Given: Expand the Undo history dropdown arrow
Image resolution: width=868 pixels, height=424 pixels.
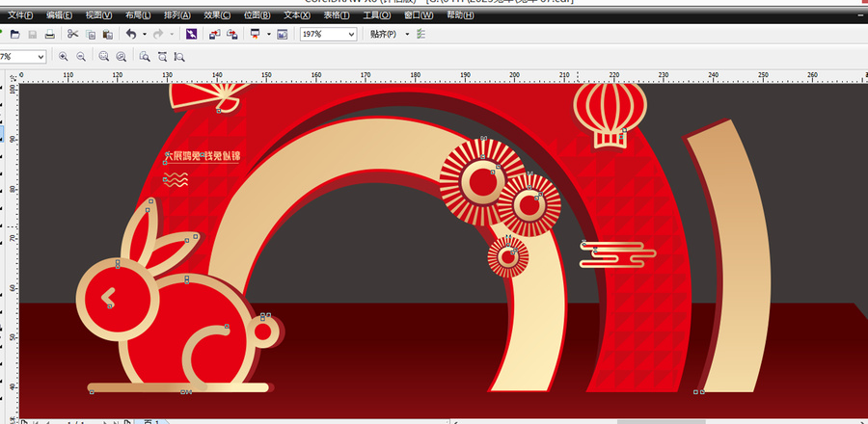Looking at the screenshot, I should (145, 35).
